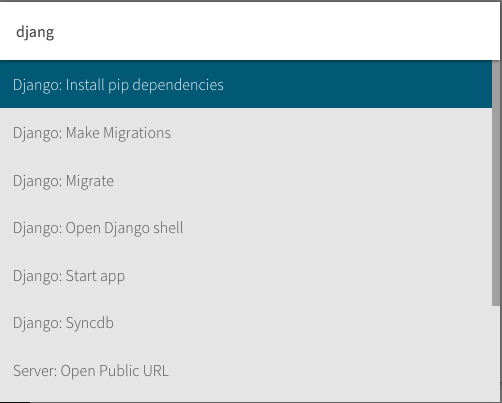Image resolution: width=502 pixels, height=403 pixels.
Task: Click the command list scrollbar thumb
Action: click(x=496, y=183)
